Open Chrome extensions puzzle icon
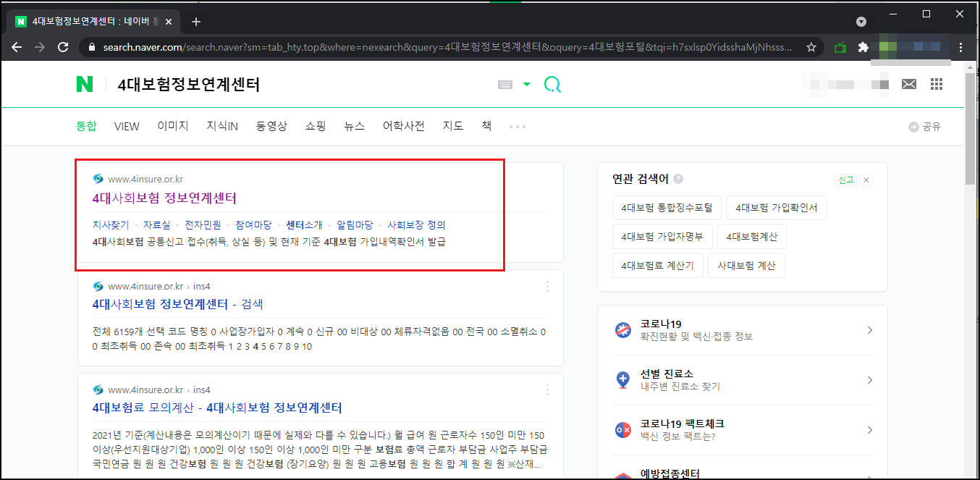 [x=863, y=47]
